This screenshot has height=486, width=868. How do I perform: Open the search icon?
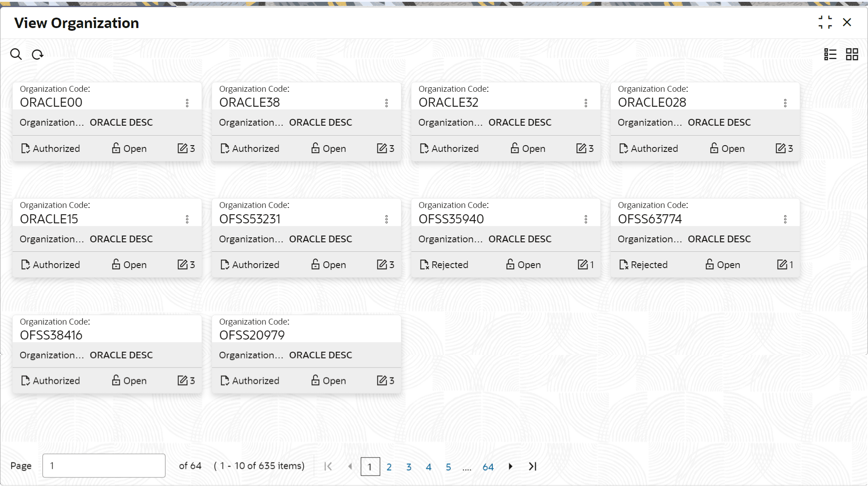pos(16,54)
